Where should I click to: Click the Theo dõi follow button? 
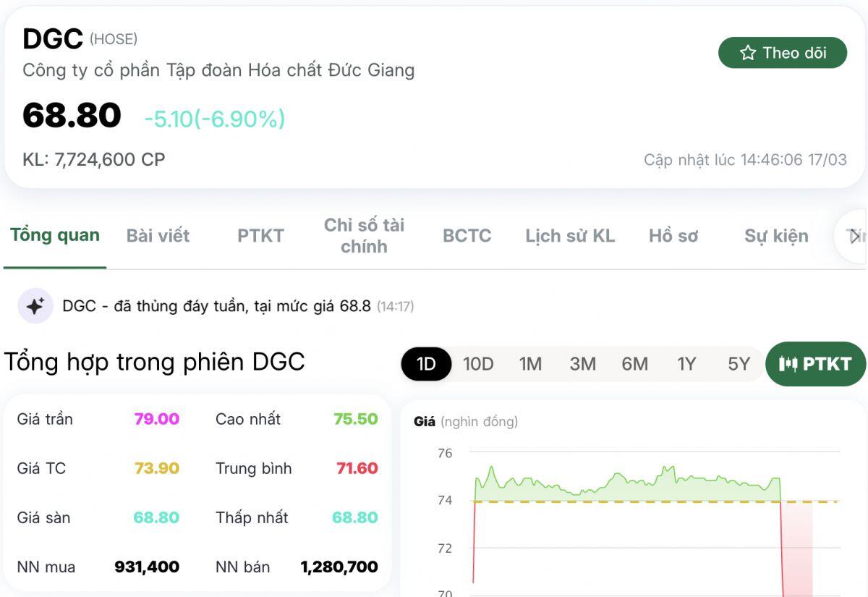tap(782, 53)
